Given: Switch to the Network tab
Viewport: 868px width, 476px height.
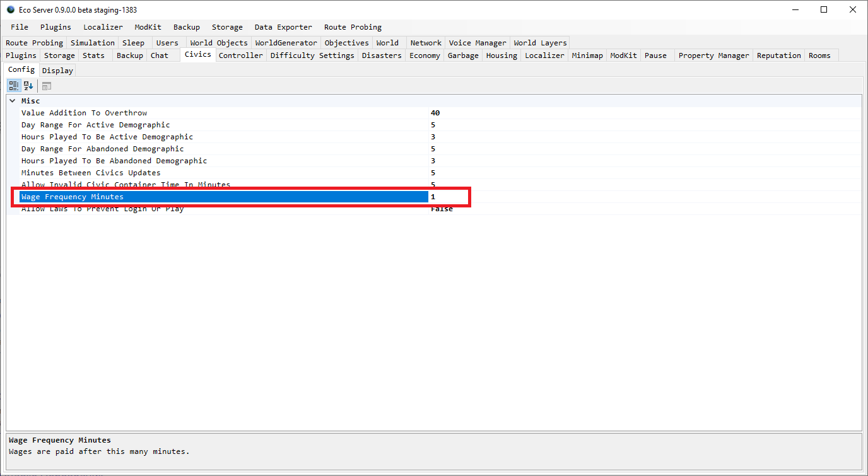Looking at the screenshot, I should click(426, 43).
